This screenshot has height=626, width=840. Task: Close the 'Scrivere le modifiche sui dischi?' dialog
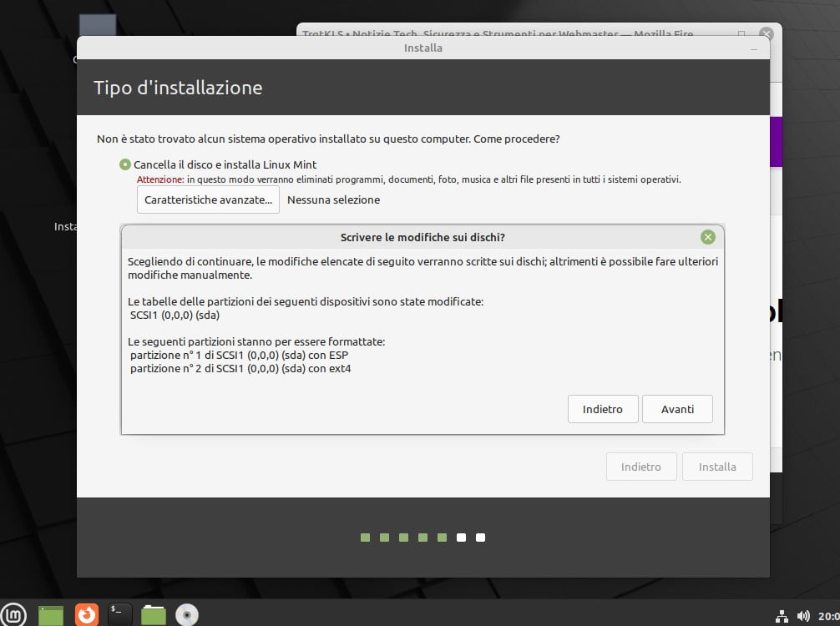pyautogui.click(x=708, y=237)
